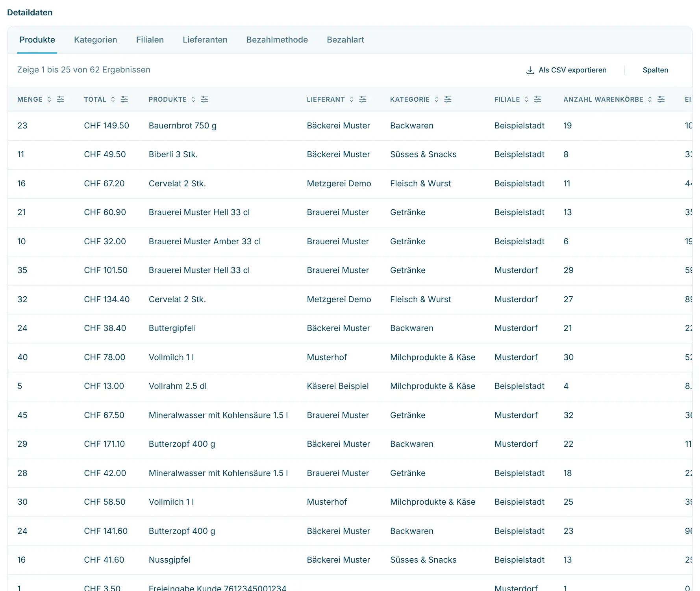
Task: Click total 'CHF 134.40'
Action: (x=107, y=299)
